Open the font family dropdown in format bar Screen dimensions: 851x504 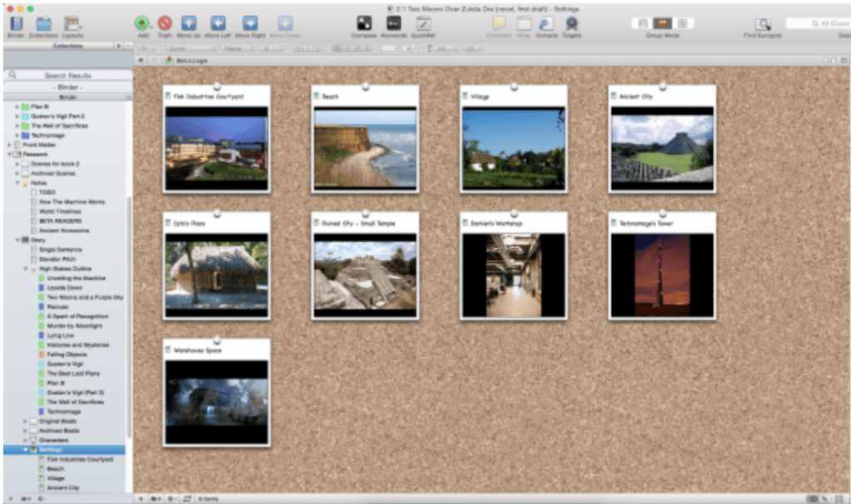(x=192, y=48)
